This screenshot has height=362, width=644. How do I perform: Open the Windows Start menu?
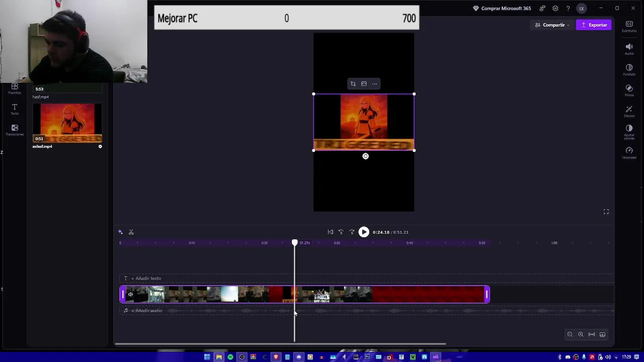[x=207, y=357]
